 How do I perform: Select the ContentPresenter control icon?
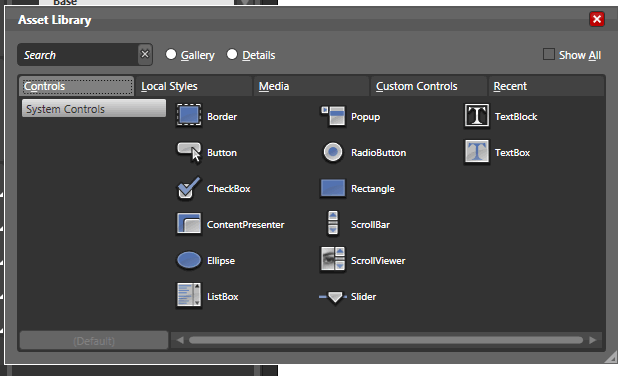(x=189, y=224)
